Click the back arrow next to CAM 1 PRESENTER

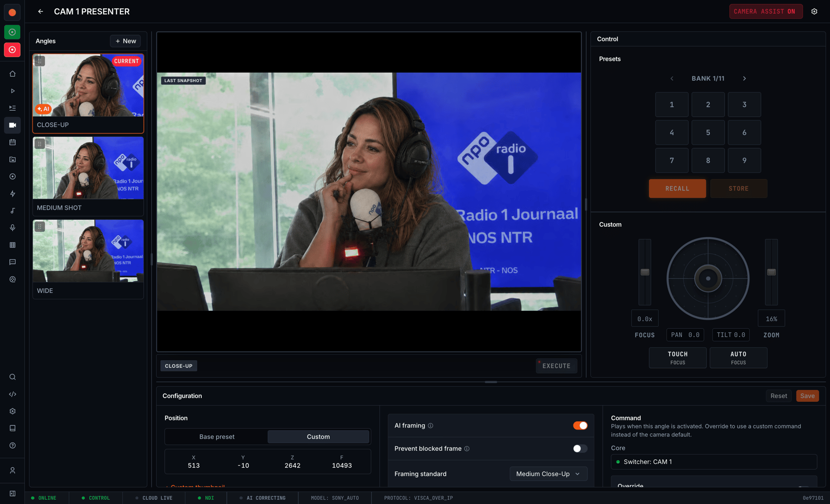41,11
